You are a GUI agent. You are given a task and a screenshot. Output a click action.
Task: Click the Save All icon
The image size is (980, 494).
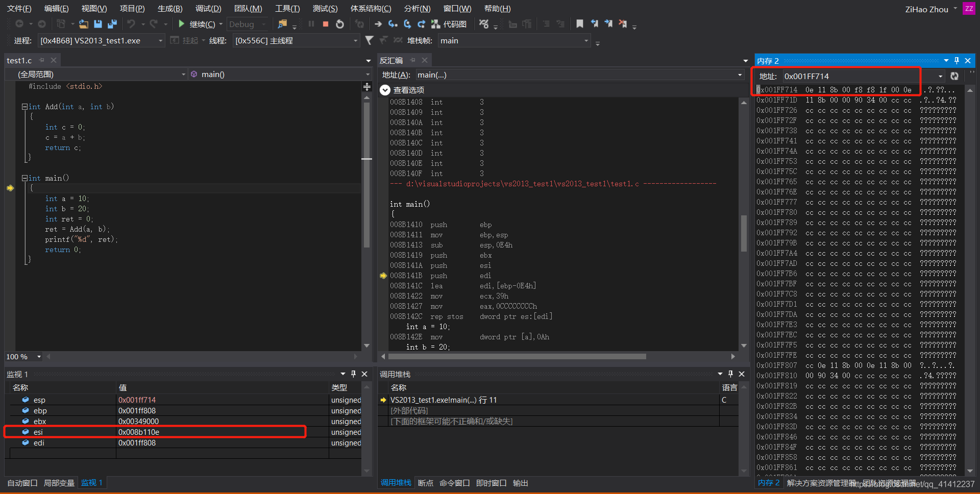(x=112, y=24)
